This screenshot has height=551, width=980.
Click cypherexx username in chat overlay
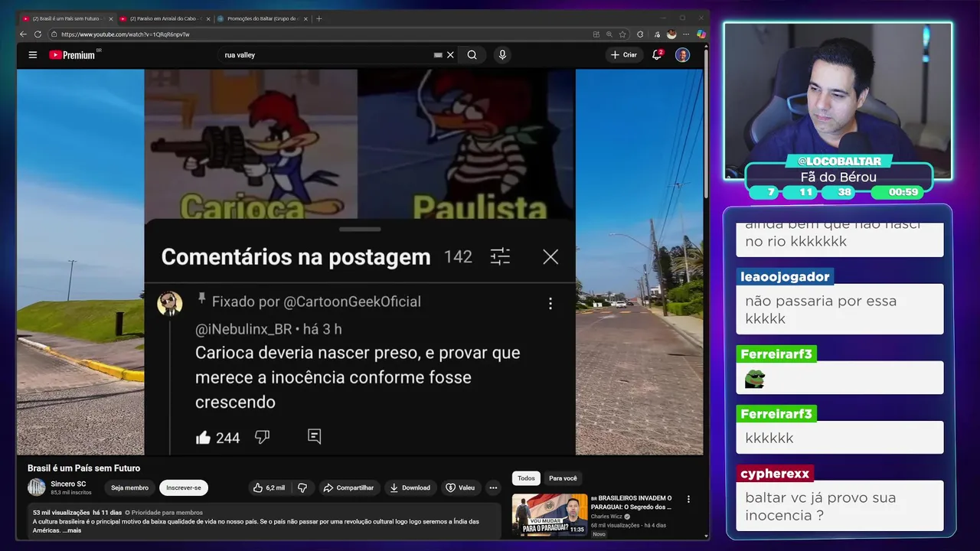(x=775, y=473)
